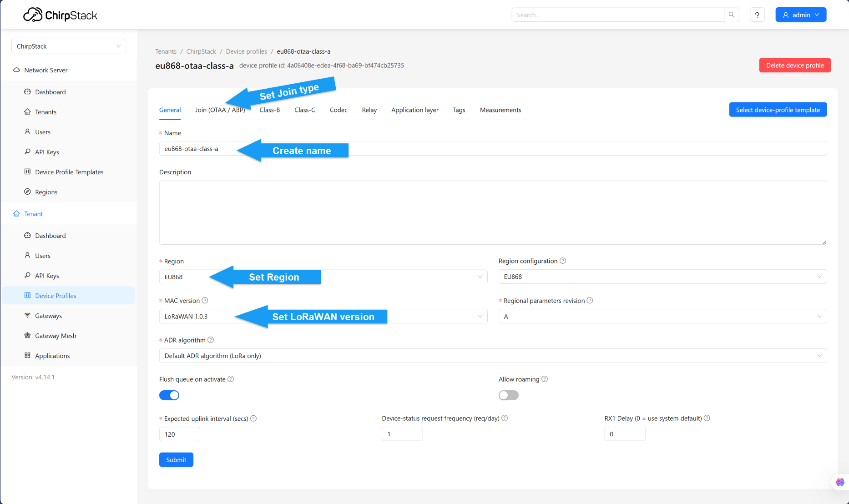Open the admin user menu
Viewport: 849px width, 504px height.
801,15
